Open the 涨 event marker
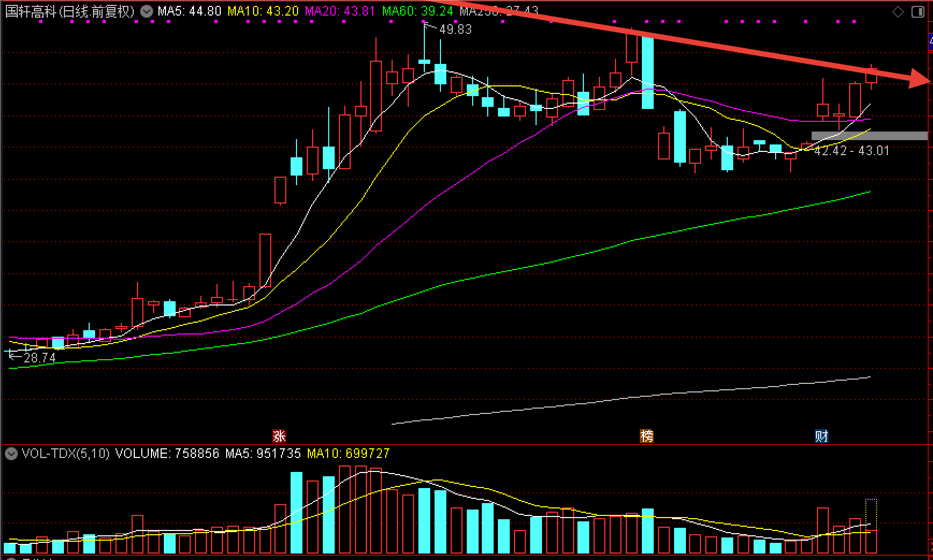The height and width of the screenshot is (560, 933). [279, 436]
